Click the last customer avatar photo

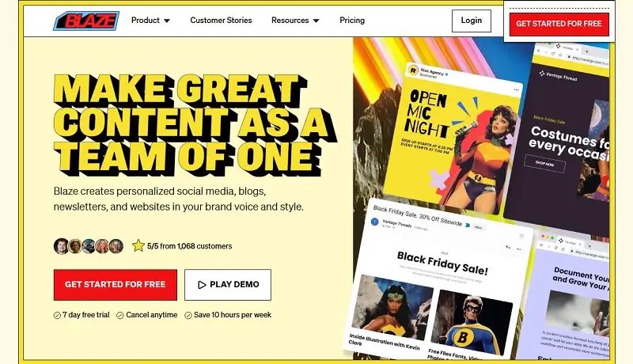pyautogui.click(x=116, y=246)
